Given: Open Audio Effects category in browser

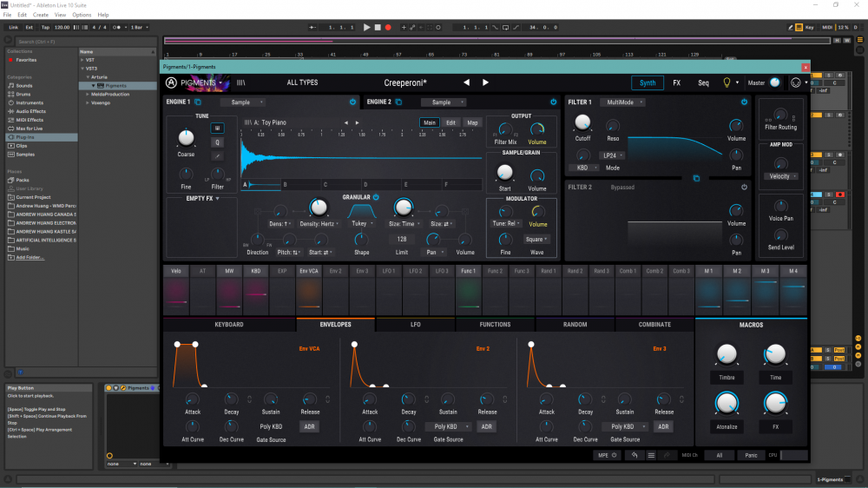Looking at the screenshot, I should [x=30, y=111].
